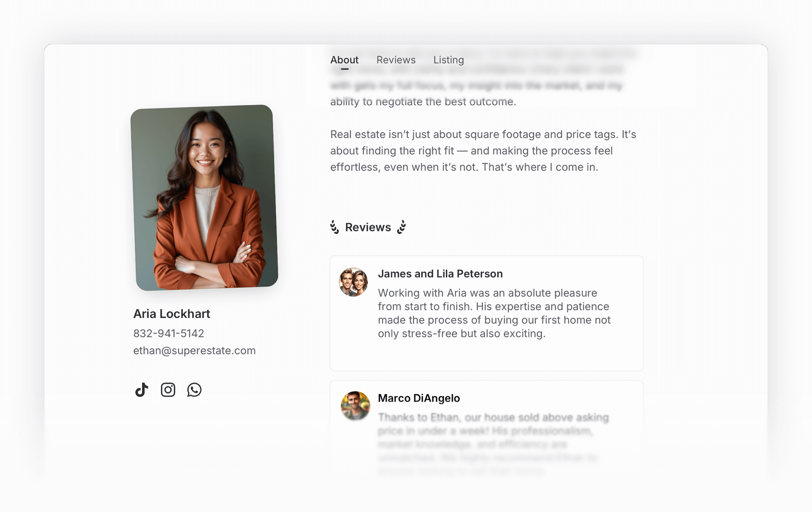Select the Marco DiAngelo reviewer name
This screenshot has width=812, height=512.
(419, 398)
